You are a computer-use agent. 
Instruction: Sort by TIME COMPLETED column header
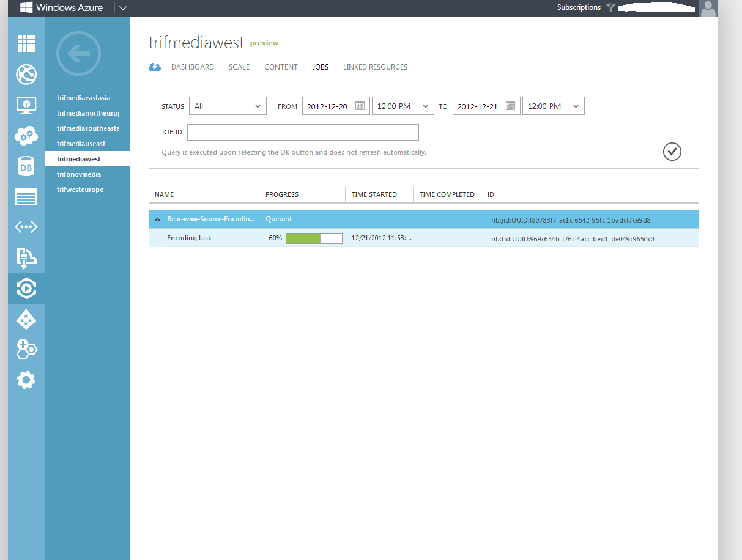[x=447, y=194]
